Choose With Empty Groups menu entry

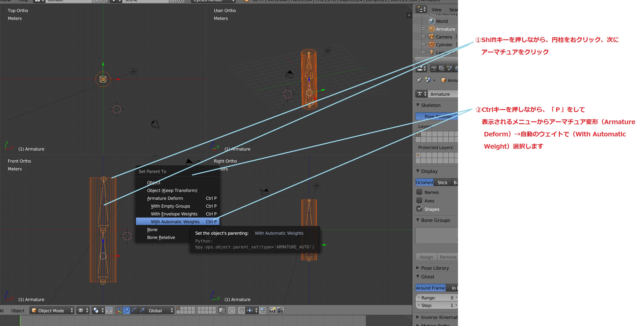(x=178, y=206)
